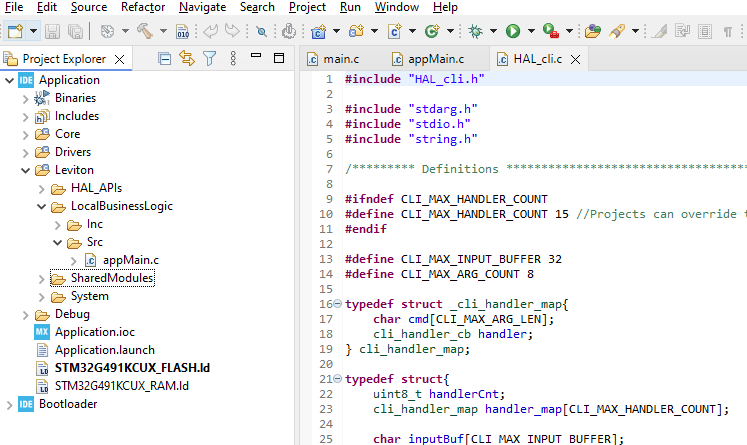Toggle Link with Editor in Project Explorer
Screen dimensions: 747x445
click(187, 59)
